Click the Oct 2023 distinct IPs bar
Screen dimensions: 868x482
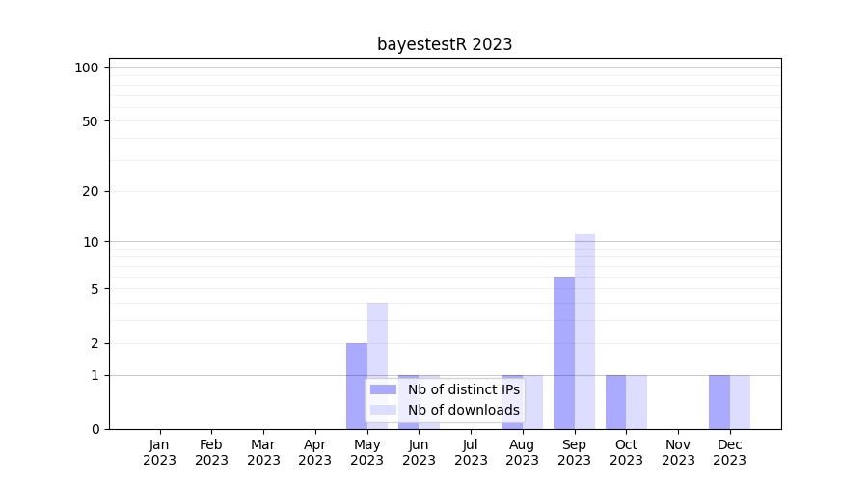(615, 402)
